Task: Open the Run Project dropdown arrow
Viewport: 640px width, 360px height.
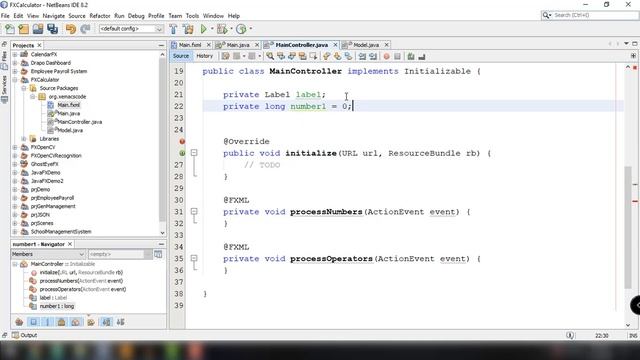Action: pos(212,29)
